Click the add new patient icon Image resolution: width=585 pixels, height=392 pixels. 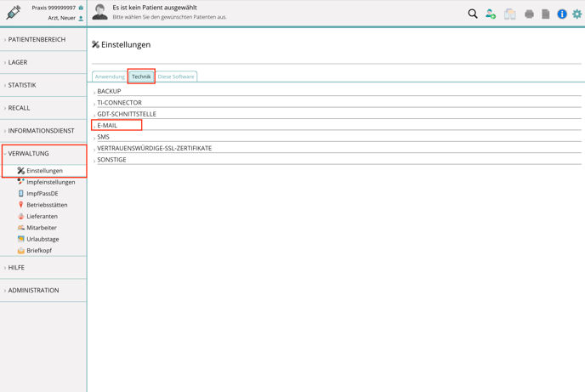tap(491, 14)
